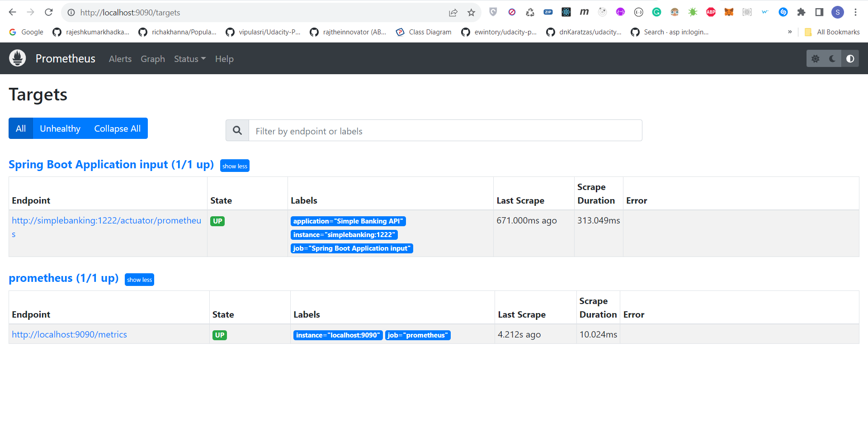Toggle the browser side panel icon
Viewport: 868px width, 447px height.
(x=819, y=12)
